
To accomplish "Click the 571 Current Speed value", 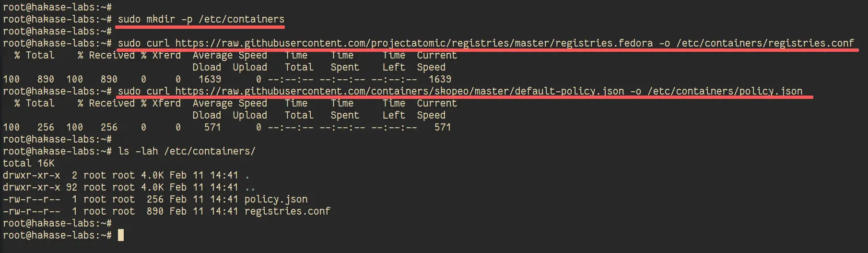I will pyautogui.click(x=442, y=127).
